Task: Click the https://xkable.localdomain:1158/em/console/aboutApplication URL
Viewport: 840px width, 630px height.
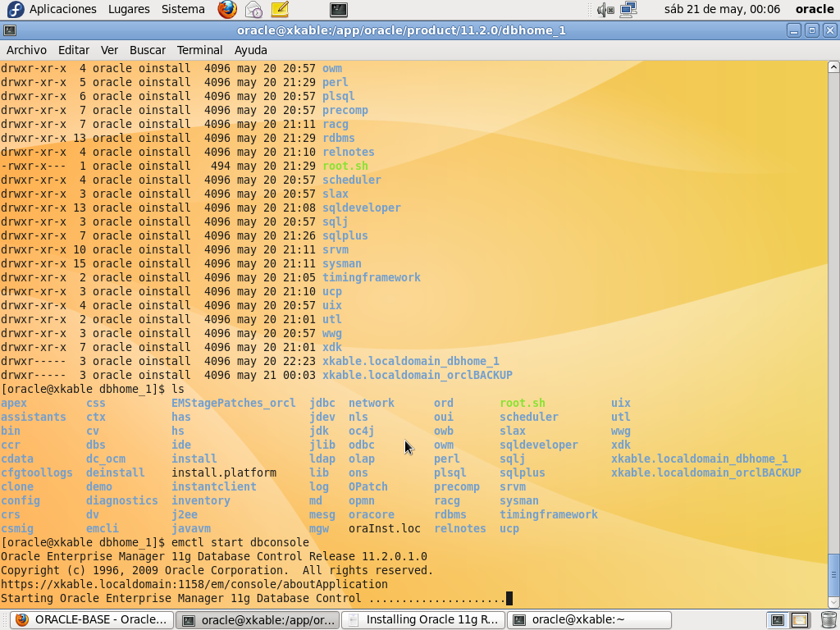Action: [x=194, y=584]
